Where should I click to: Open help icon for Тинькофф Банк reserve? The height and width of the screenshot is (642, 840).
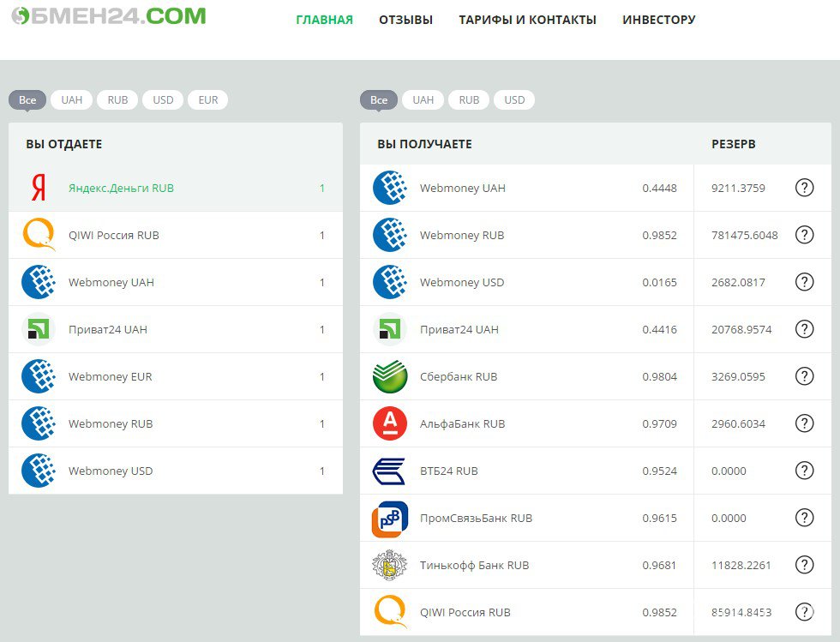804,565
